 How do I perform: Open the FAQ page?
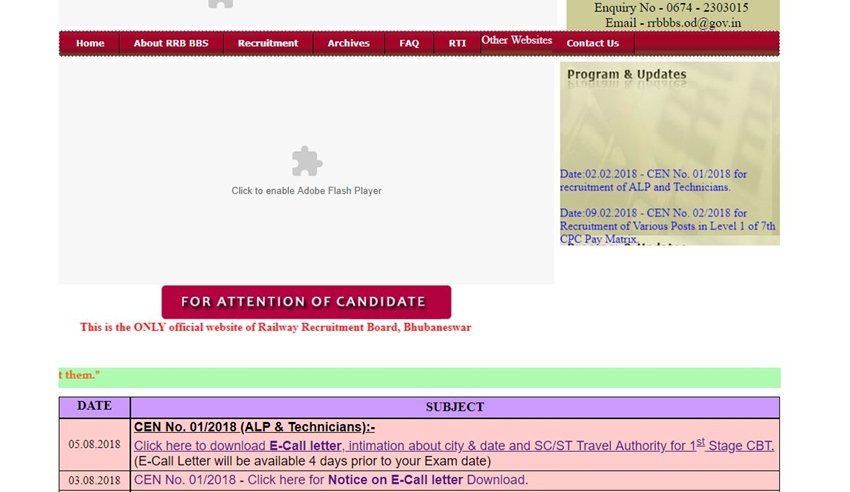(x=409, y=43)
